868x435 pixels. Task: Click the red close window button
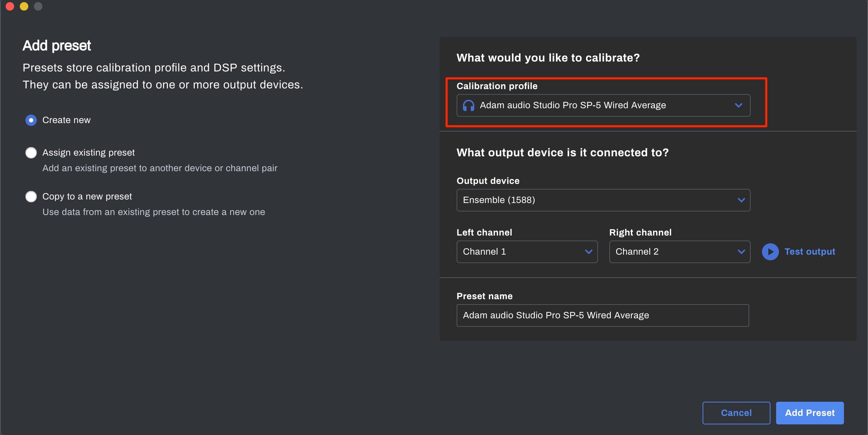[x=10, y=6]
